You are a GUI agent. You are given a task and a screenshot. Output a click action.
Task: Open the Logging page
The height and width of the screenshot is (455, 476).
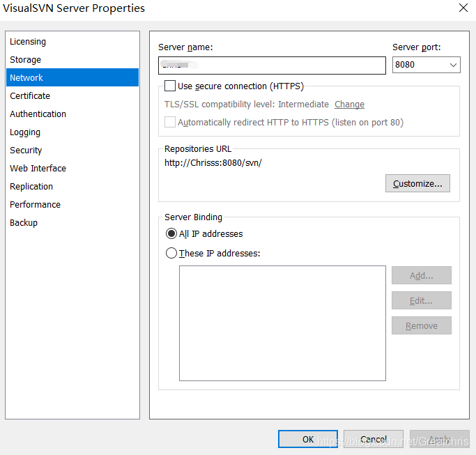[x=72, y=132]
